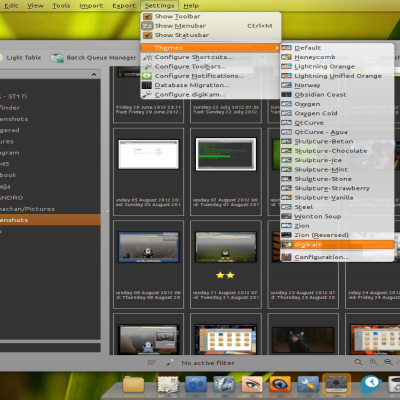Toggle the Show Toolbar checkbox
The width and height of the screenshot is (400, 400).
tap(147, 16)
